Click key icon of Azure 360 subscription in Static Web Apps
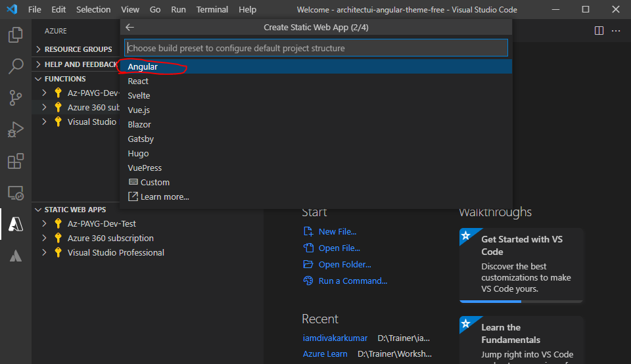The image size is (631, 364). (x=58, y=238)
